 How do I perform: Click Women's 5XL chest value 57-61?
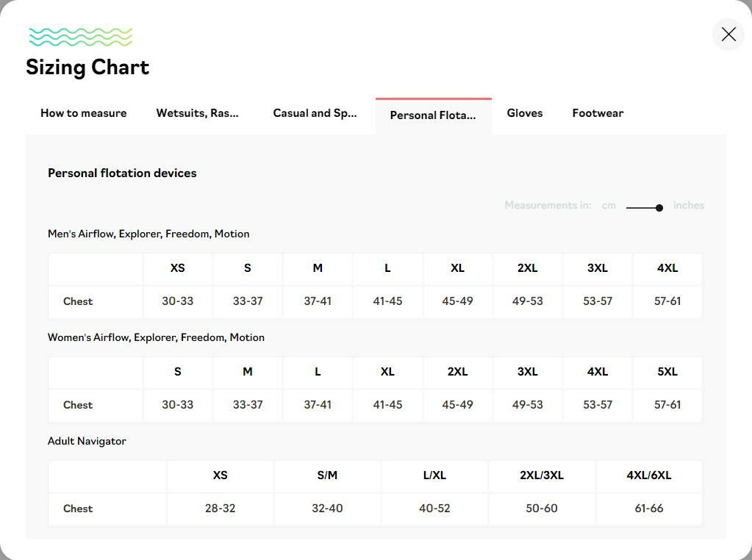point(667,405)
